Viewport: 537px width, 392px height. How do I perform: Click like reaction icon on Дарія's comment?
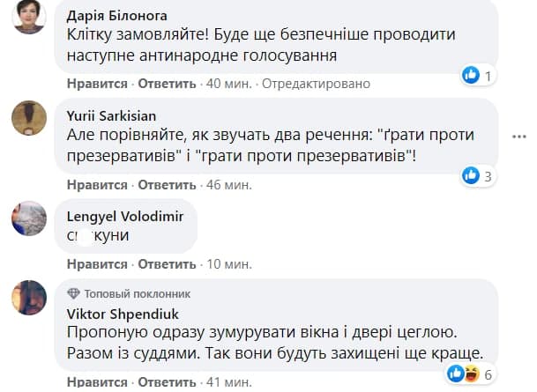(471, 76)
